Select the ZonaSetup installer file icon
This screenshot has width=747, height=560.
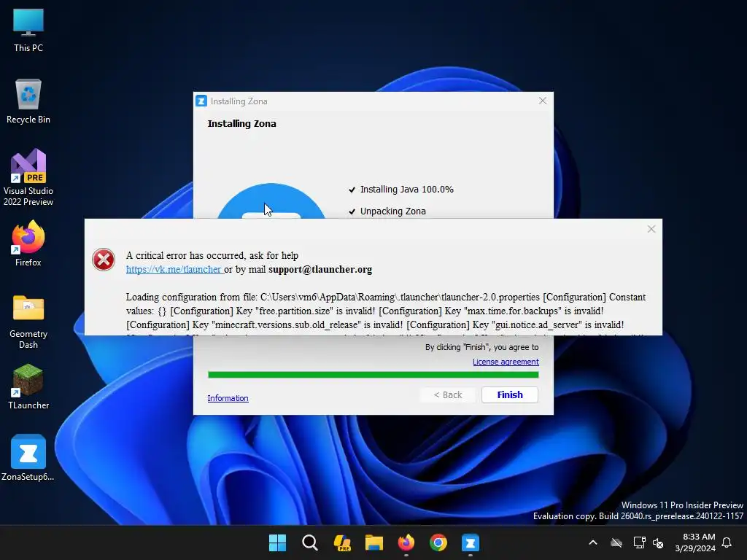click(x=28, y=458)
